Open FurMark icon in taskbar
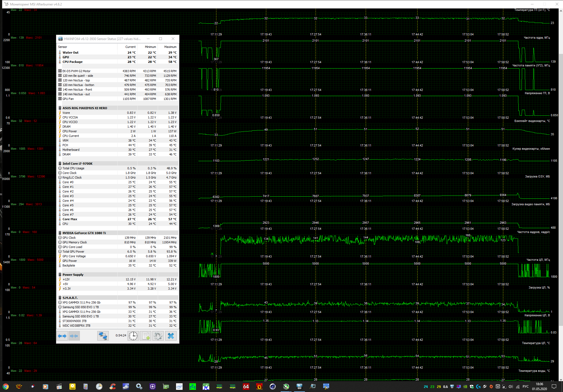 (x=259, y=387)
